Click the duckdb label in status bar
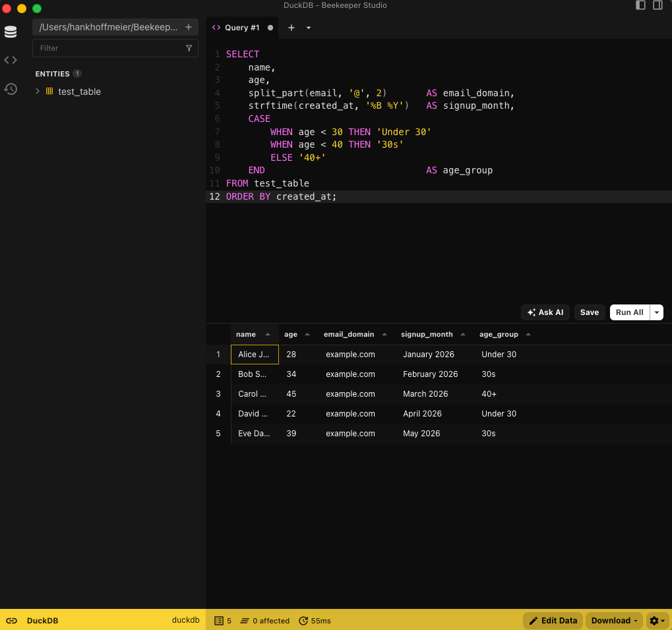Viewport: 672px width, 630px height. (185, 619)
